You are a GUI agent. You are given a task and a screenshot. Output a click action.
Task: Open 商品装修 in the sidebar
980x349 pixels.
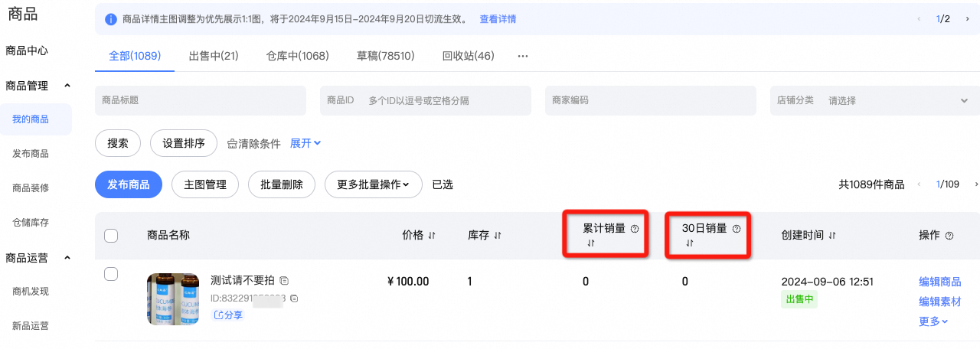coord(31,188)
